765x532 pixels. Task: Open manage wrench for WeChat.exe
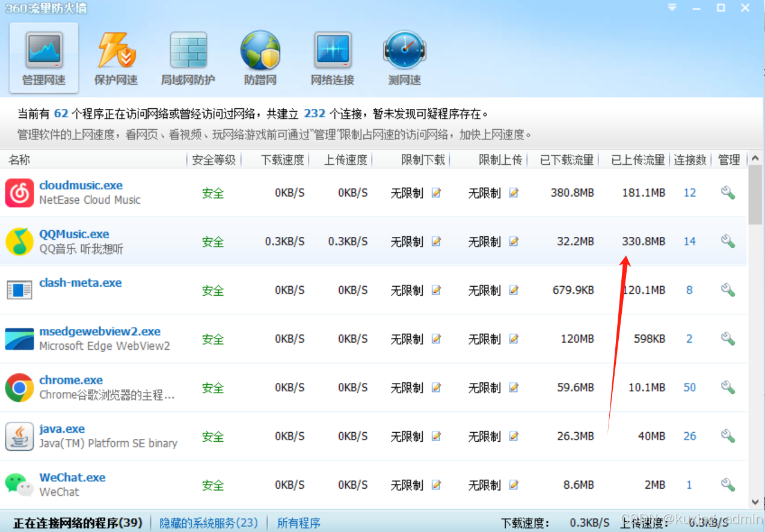point(728,485)
